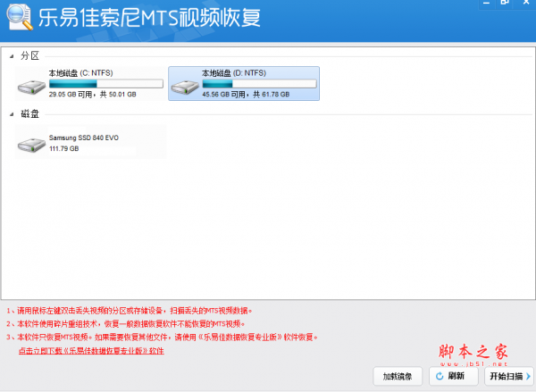
Task: Select 本地磁盘 (C: NTFS) label
Action: click(x=80, y=73)
